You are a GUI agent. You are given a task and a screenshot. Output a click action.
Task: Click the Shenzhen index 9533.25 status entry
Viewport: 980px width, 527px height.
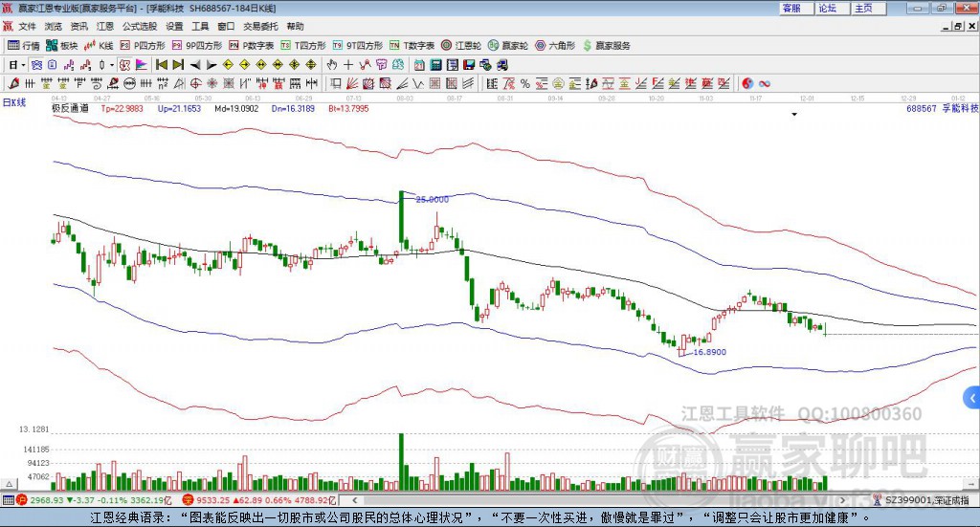[x=259, y=500]
